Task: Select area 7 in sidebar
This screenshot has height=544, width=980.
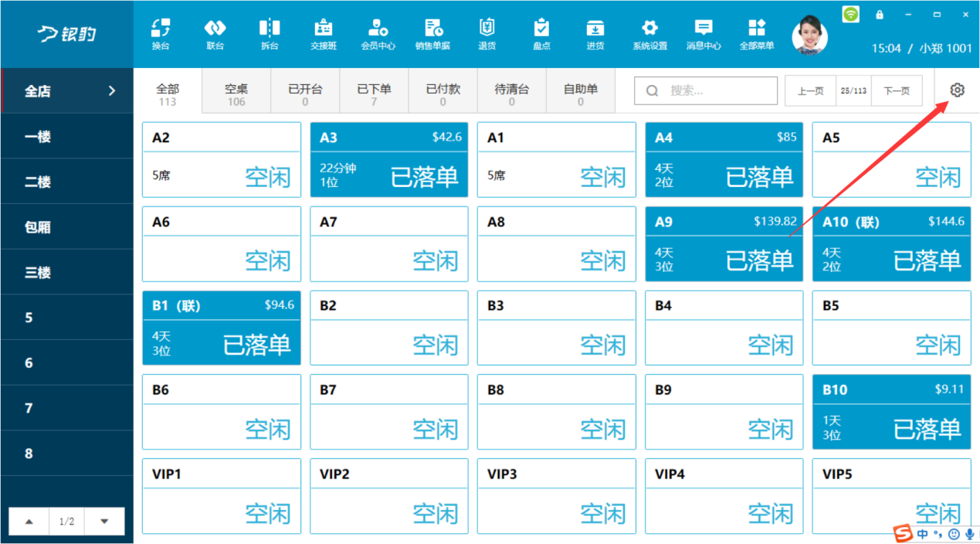Action: tap(67, 408)
